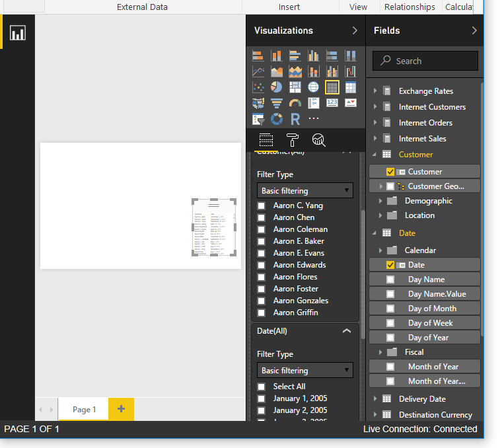
Task: Select the 100% stacked column chart visualization
Action: pyautogui.click(x=351, y=56)
